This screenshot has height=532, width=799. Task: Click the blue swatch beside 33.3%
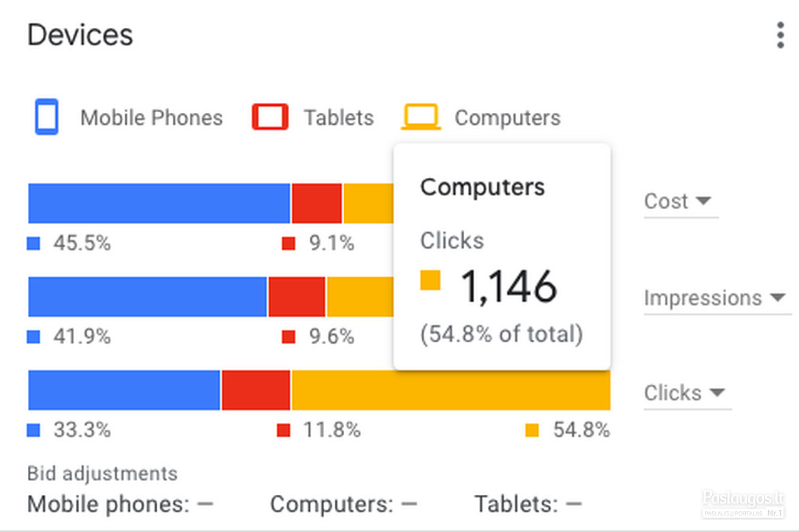[x=34, y=430]
